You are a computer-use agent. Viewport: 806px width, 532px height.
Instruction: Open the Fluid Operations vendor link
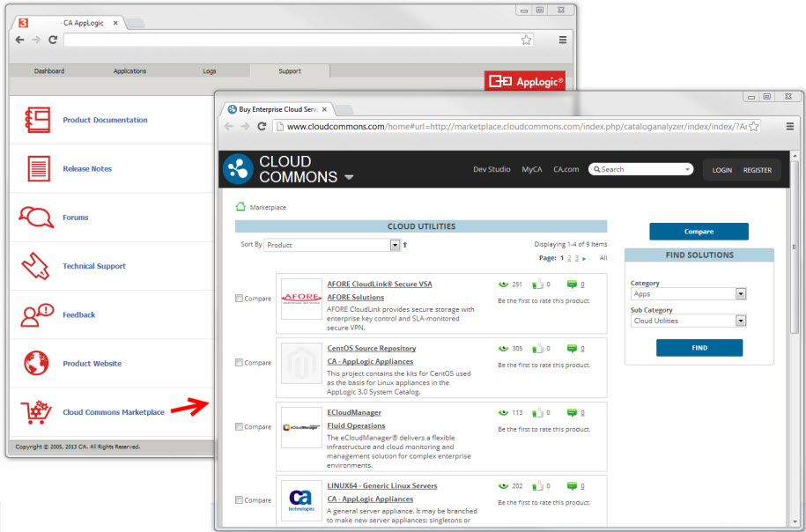pos(356,425)
